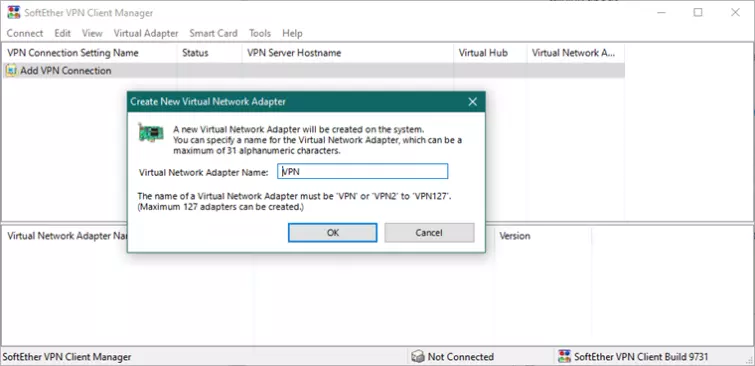755x366 pixels.
Task: Click the lower pane's Virtual Network Adapter Name header
Action: point(66,236)
